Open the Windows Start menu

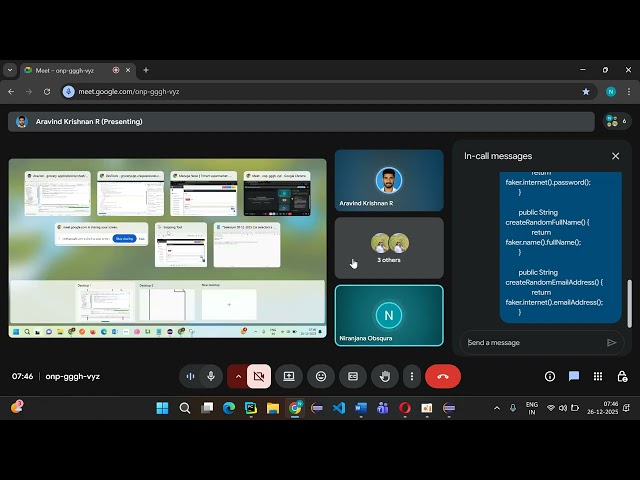pyautogui.click(x=162, y=408)
